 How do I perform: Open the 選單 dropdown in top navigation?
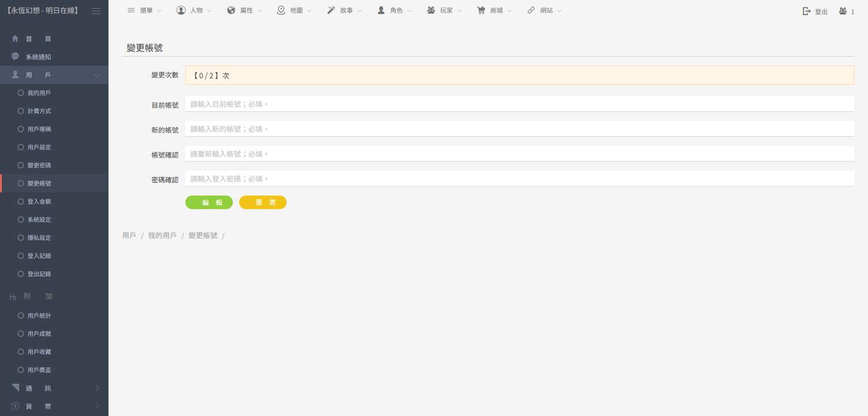click(144, 10)
